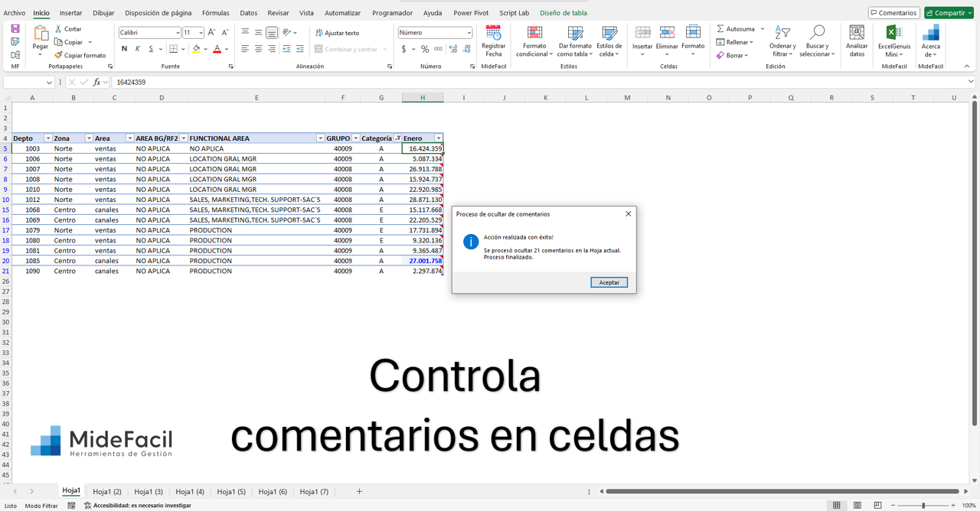Screen dimensions: 980x511
Task: Switch to Diseño de tabla tab
Action: click(563, 13)
